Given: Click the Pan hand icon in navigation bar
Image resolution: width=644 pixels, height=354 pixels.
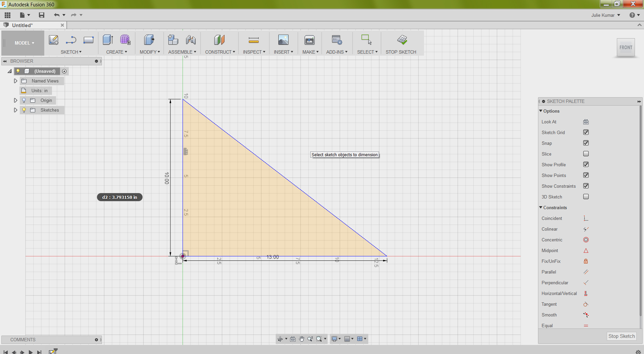Looking at the screenshot, I should pos(302,339).
